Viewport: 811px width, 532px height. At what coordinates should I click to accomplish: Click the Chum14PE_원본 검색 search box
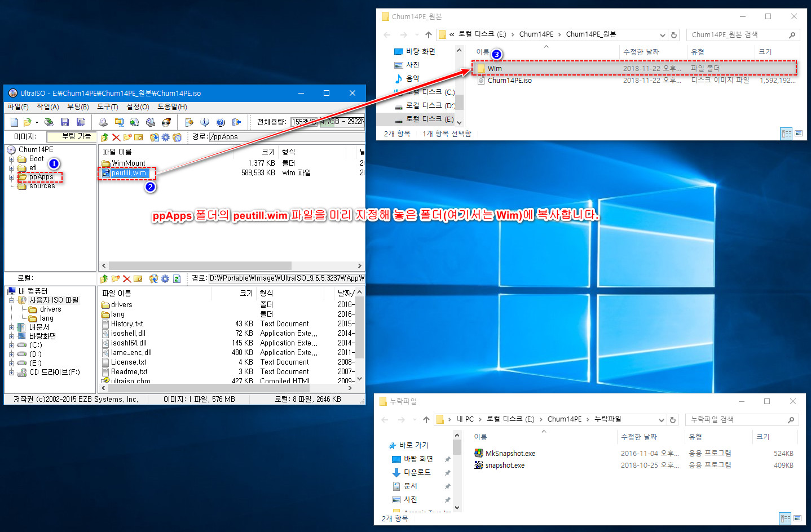(743, 35)
